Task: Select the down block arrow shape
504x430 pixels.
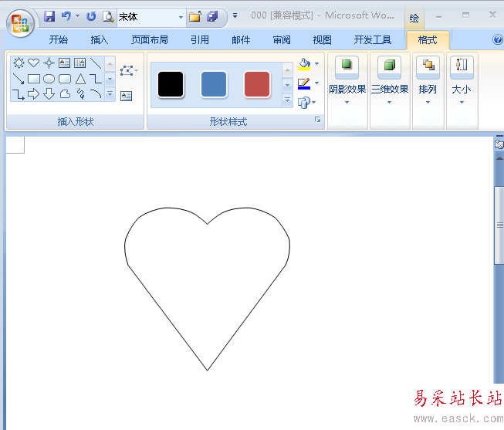Action: tap(49, 94)
